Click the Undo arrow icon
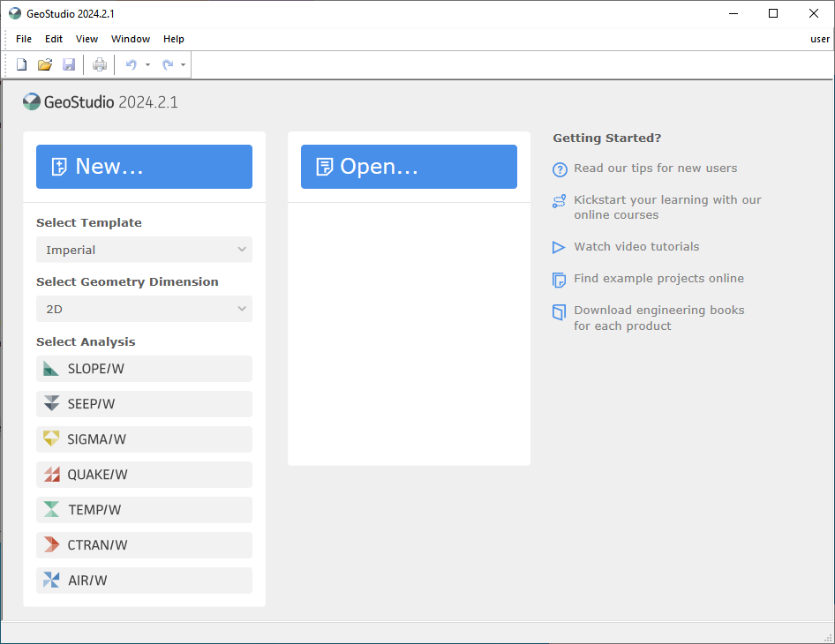This screenshot has height=644, width=835. point(131,65)
